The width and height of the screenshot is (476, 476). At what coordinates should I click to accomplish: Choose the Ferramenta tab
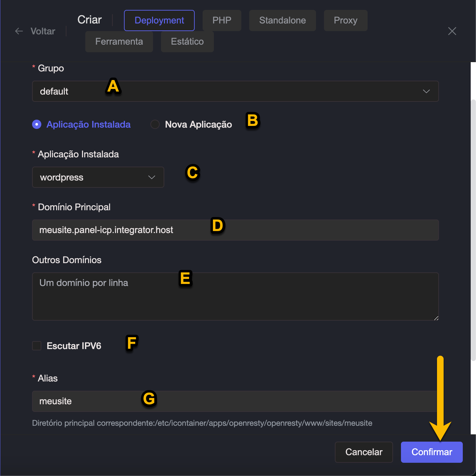(x=119, y=42)
